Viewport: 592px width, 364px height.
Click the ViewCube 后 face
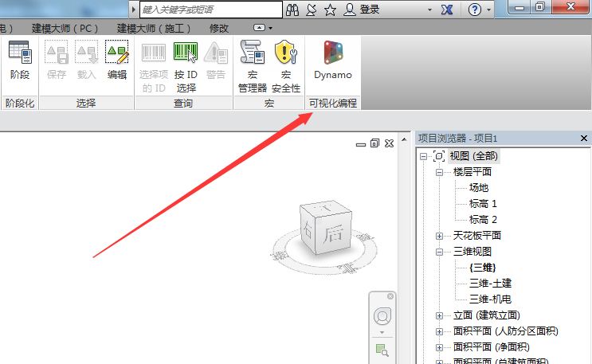(x=327, y=231)
